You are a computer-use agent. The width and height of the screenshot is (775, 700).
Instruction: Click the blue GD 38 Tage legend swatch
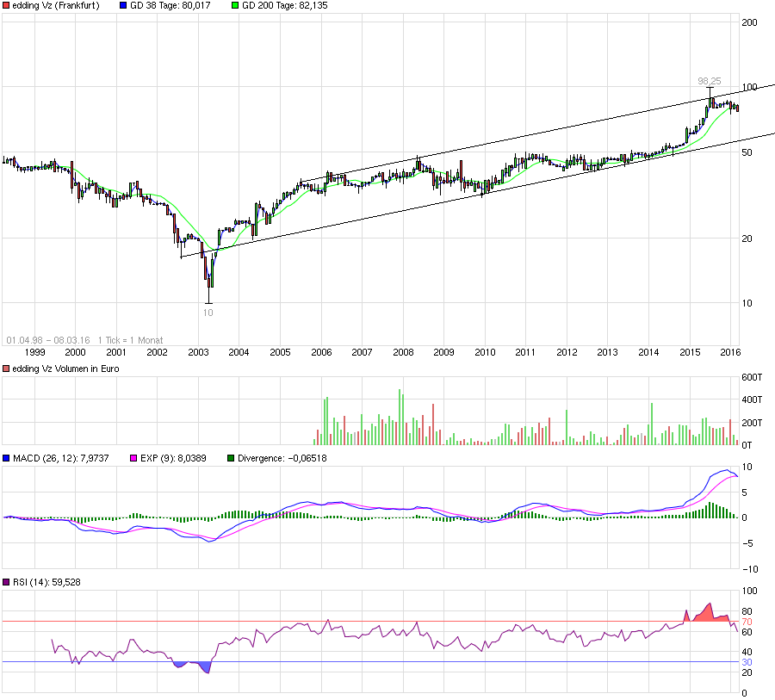click(x=123, y=5)
